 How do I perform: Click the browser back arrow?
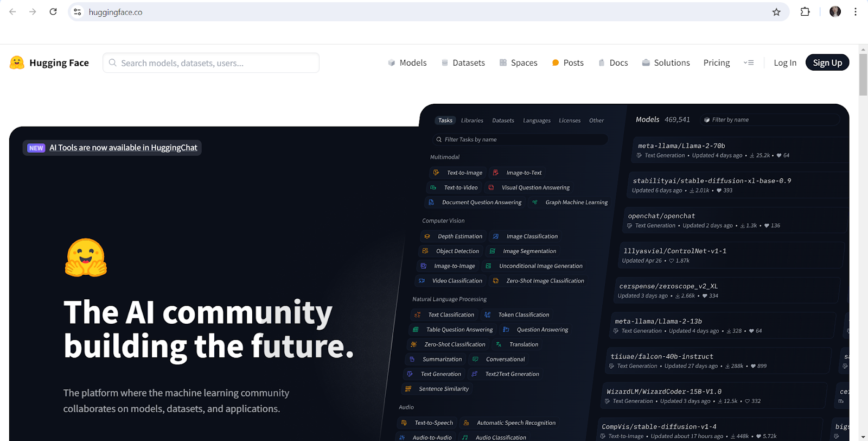click(x=12, y=11)
